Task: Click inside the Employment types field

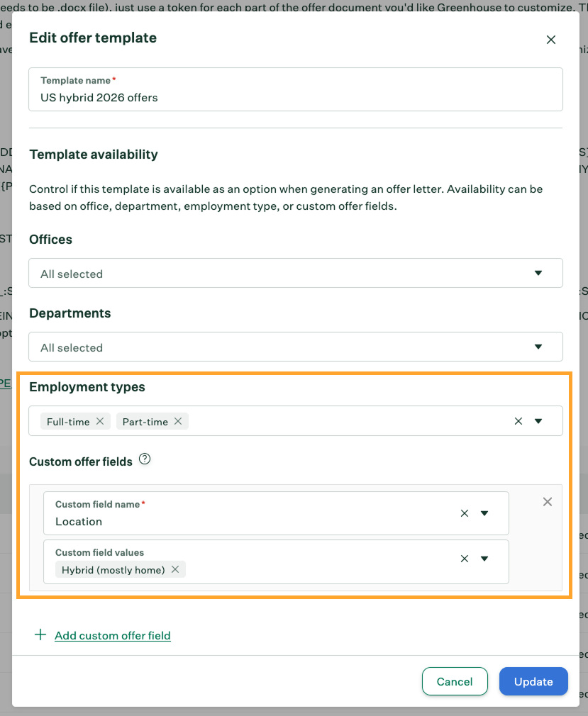Action: [x=340, y=421]
